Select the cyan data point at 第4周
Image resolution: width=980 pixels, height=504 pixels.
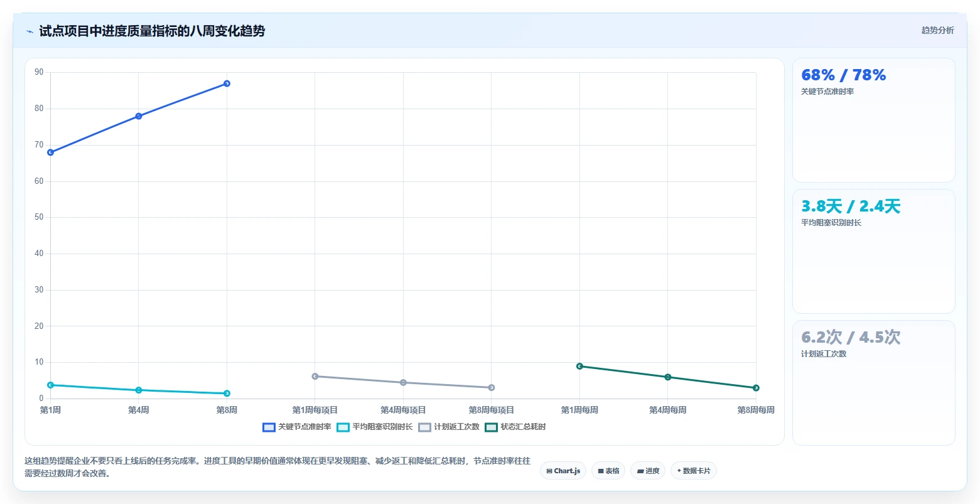point(139,390)
